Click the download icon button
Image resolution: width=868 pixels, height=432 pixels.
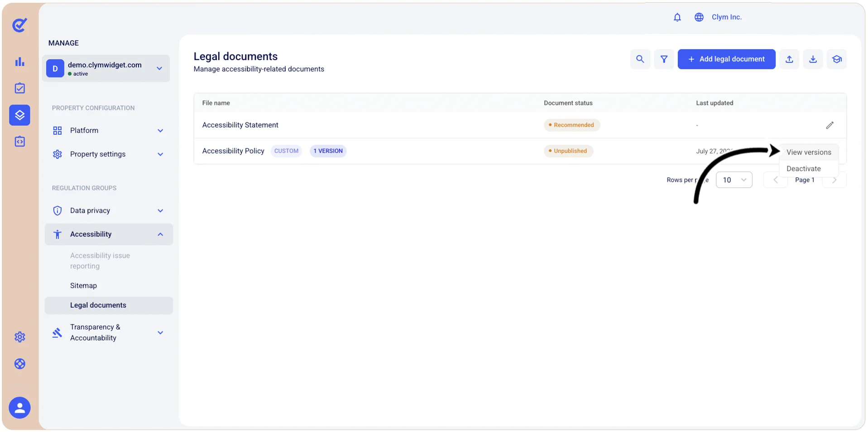pos(813,59)
